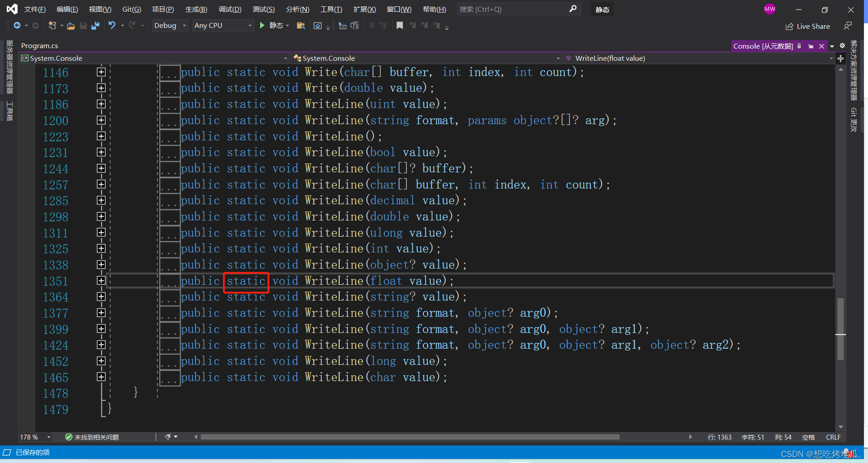Click the next bookmark icon
The width and height of the screenshot is (868, 463).
pyautogui.click(x=424, y=26)
